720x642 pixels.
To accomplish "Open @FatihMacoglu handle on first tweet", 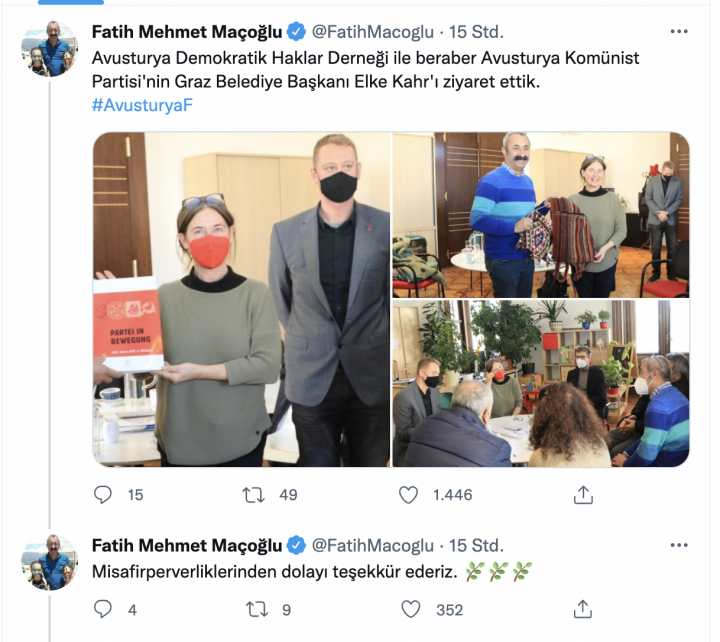I will pos(372,32).
